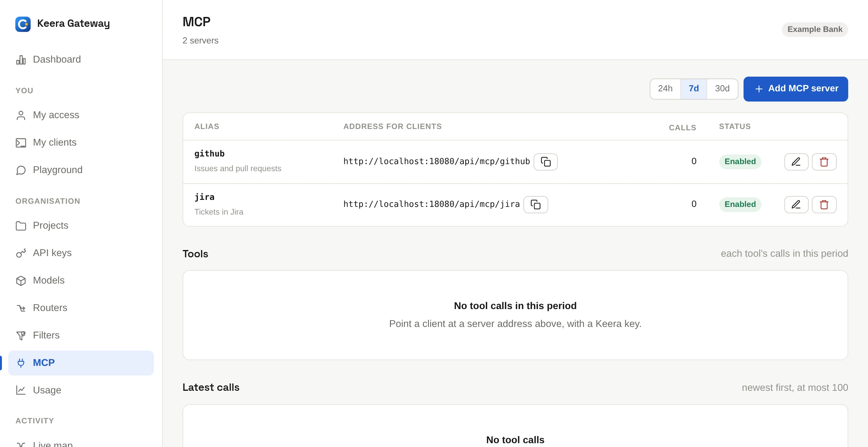Click the Filters funnel icon
The height and width of the screenshot is (447, 868).
click(21, 336)
